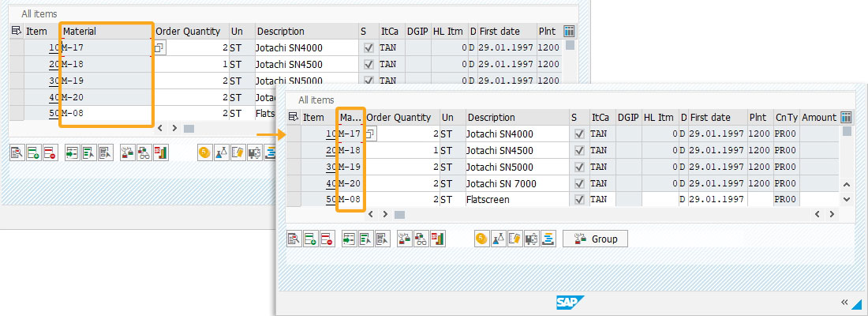The width and height of the screenshot is (868, 316).
Task: Click blue flask icon in back window toolbar
Action: click(222, 153)
